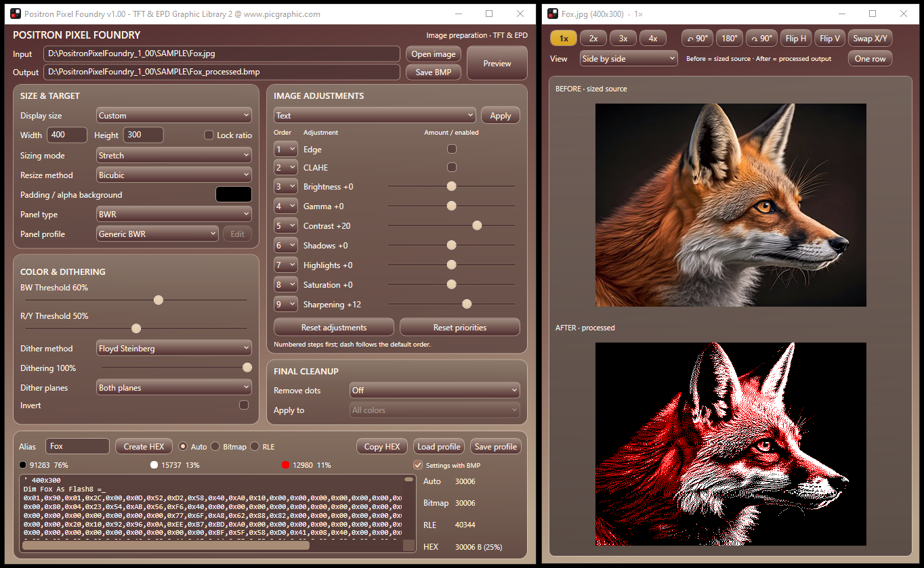Select the 1x zoom button
924x568 pixels.
[x=564, y=39]
